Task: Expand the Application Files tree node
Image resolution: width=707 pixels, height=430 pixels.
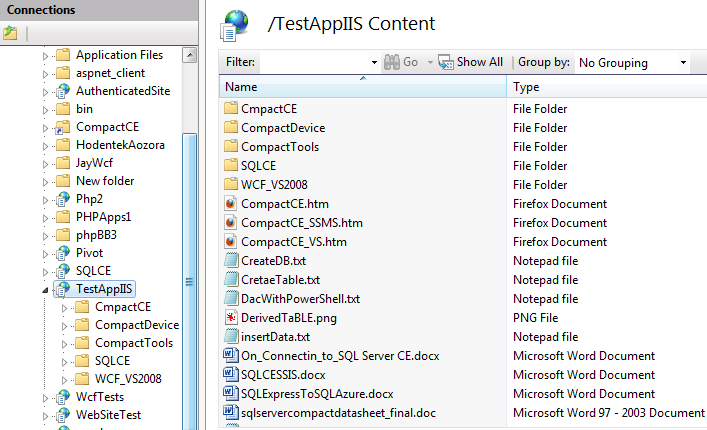Action: click(45, 56)
